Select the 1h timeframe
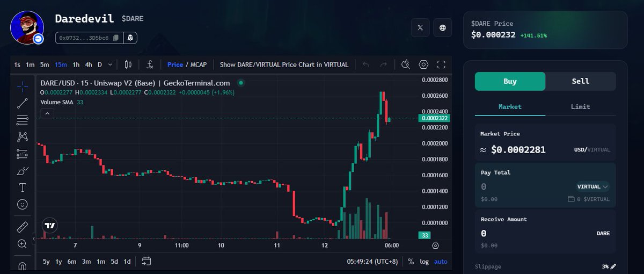This screenshot has height=274, width=644. [x=76, y=64]
